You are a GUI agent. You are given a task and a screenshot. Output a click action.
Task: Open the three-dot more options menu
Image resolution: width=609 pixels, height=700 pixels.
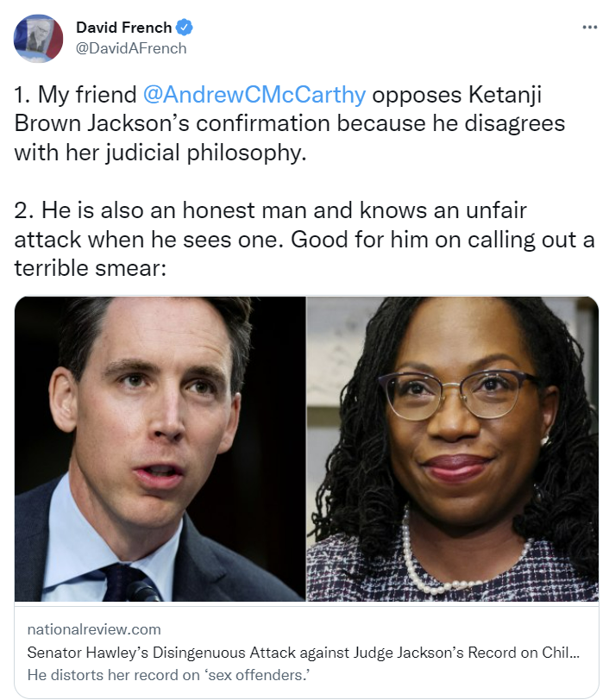tap(589, 28)
